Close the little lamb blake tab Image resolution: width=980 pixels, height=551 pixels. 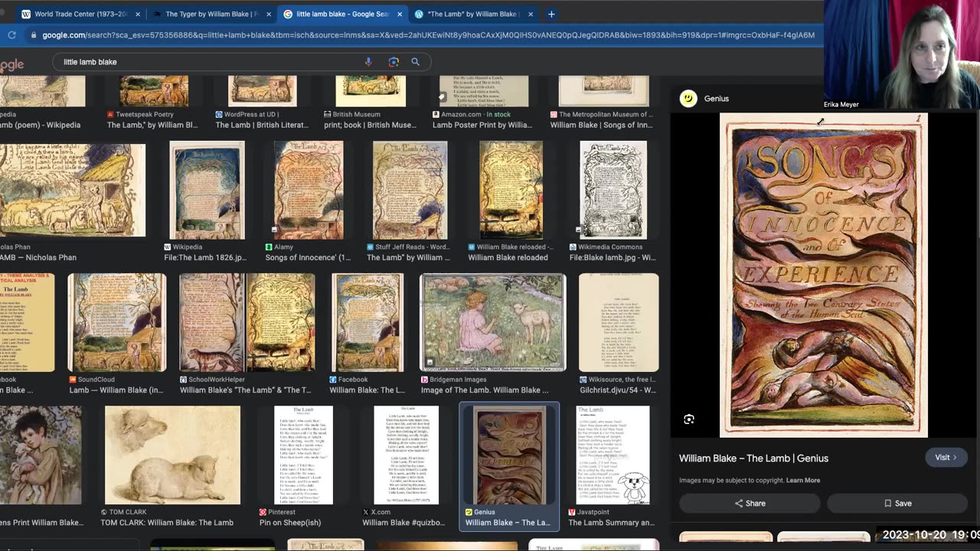coord(400,14)
